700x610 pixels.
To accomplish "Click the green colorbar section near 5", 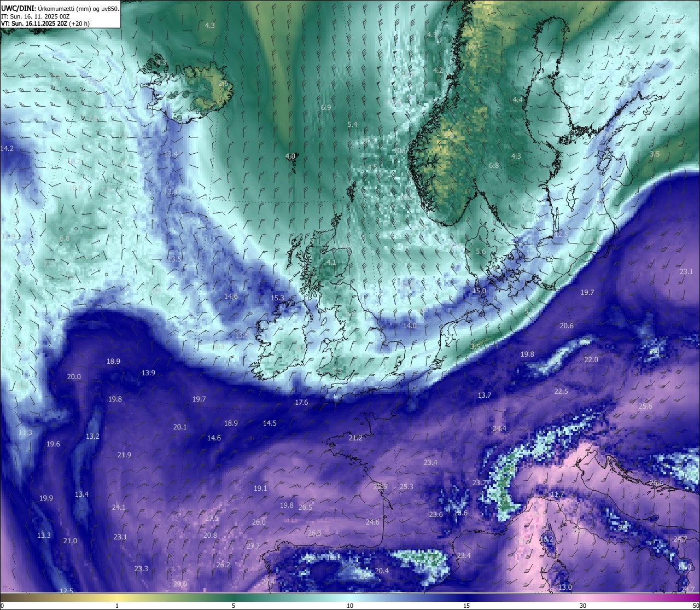I will [x=234, y=598].
